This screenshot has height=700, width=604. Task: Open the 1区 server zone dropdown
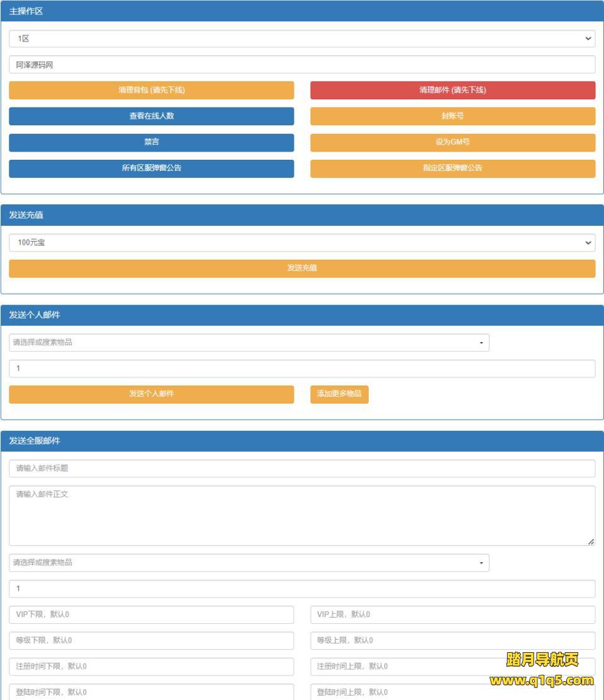301,39
